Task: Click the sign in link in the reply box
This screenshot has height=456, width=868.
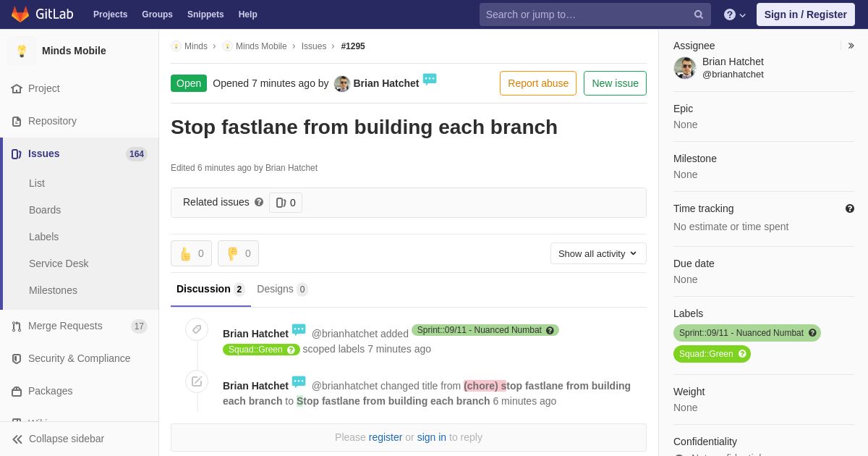Action: click(x=432, y=437)
